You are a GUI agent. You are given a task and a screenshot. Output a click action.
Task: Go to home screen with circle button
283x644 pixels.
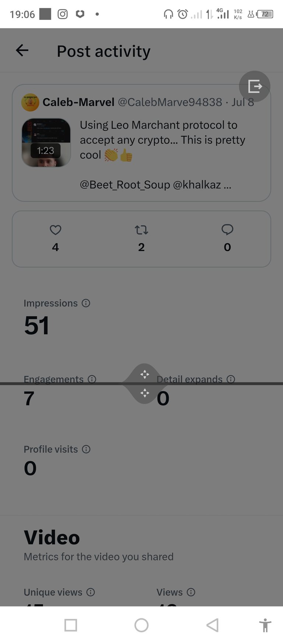(141, 625)
